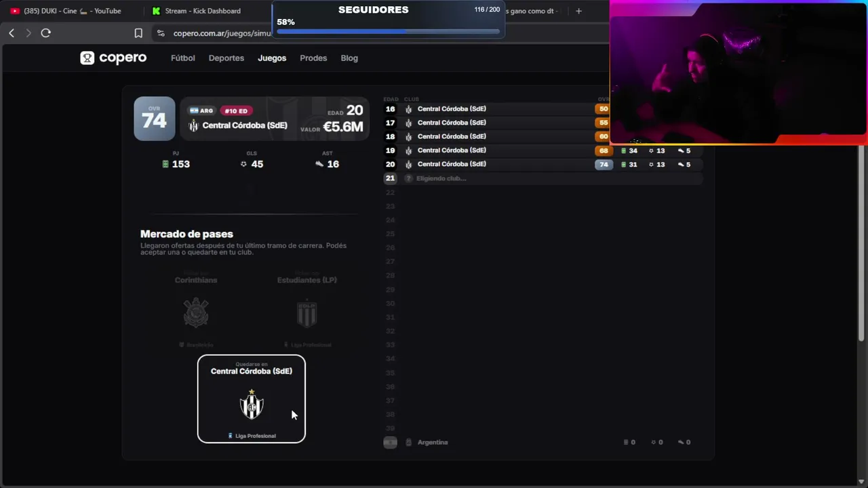This screenshot has height=488, width=868.
Task: Click the Kick favicon on Stream tab
Action: (x=157, y=11)
